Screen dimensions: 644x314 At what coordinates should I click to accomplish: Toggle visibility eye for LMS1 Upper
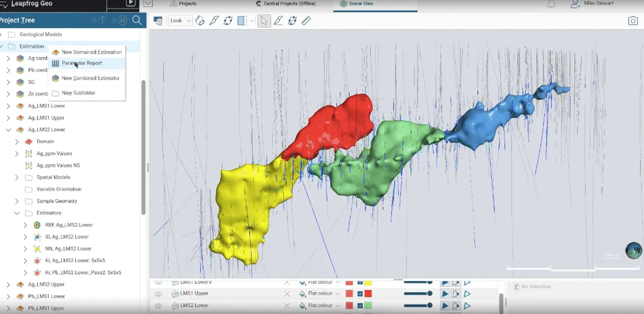[158, 294]
